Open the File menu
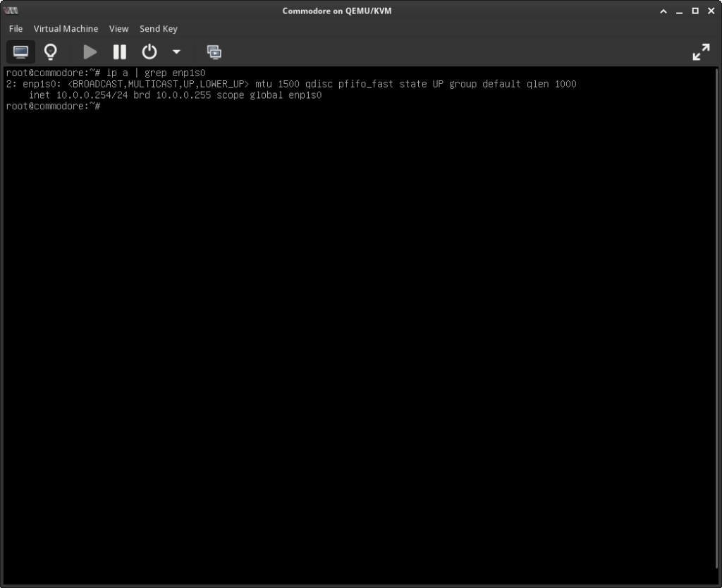This screenshot has height=588, width=722. (x=16, y=29)
